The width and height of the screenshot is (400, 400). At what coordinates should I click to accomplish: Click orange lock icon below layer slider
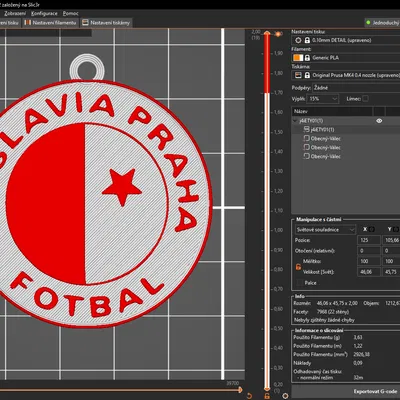click(267, 396)
